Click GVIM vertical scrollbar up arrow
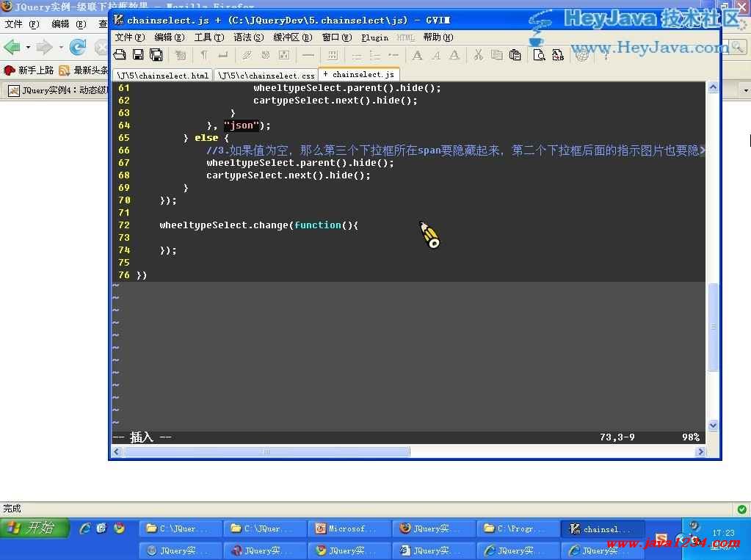Image resolution: width=751 pixels, height=560 pixels. (713, 87)
